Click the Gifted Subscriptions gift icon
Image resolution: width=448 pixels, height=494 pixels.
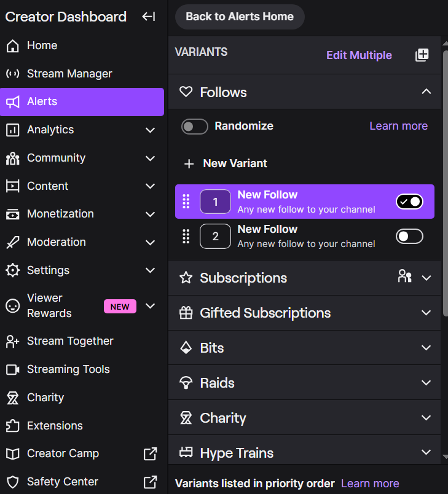coord(186,313)
